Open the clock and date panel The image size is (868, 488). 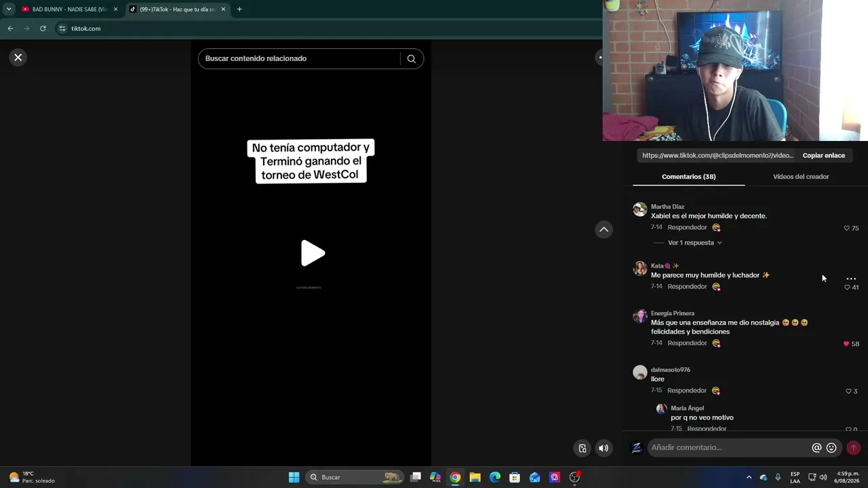848,477
